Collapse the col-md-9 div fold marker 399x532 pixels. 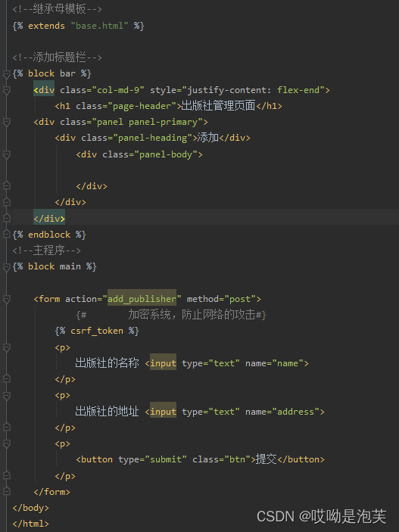(7, 90)
